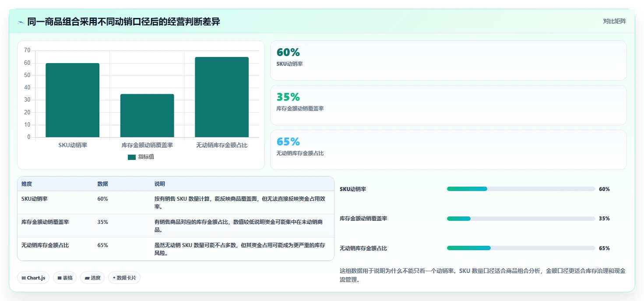Click the 65% cell in table
The image size is (644, 301).
[102, 245]
